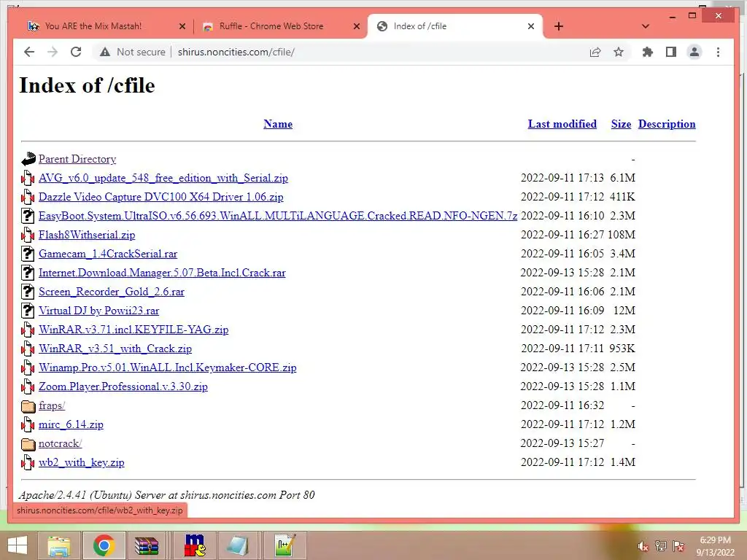Open Action Center flag tray icon
Viewport: 747px width, 560px height.
coord(678,545)
